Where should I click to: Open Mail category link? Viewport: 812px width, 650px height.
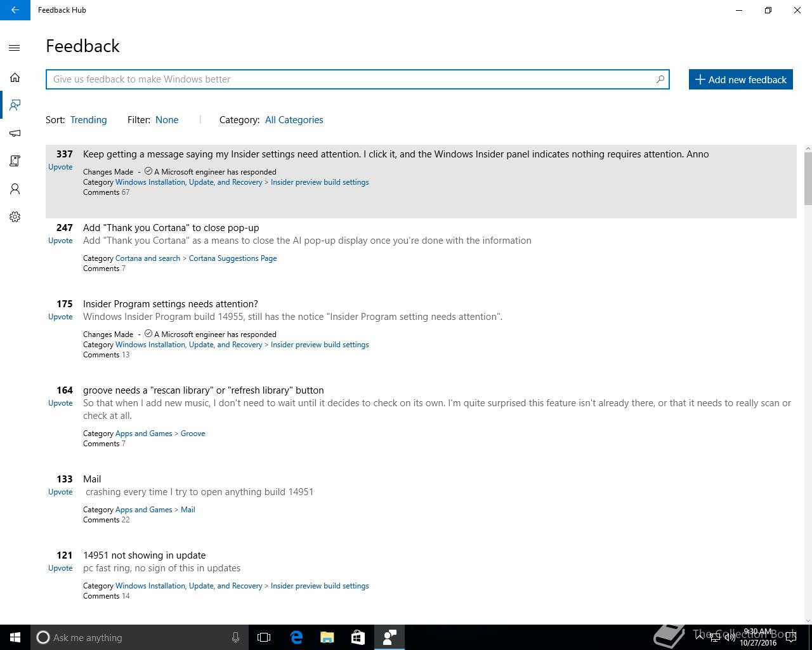point(188,510)
